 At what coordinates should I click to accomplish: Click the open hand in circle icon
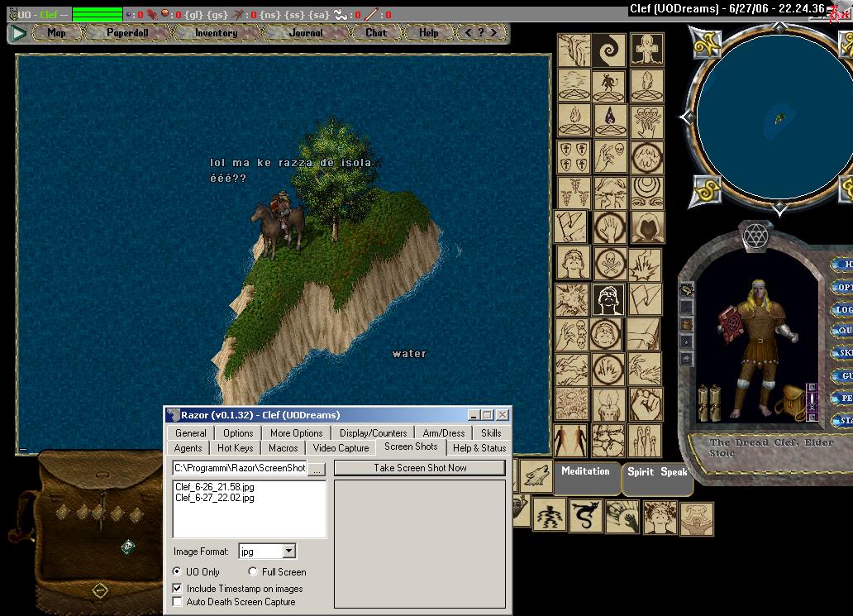(610, 227)
